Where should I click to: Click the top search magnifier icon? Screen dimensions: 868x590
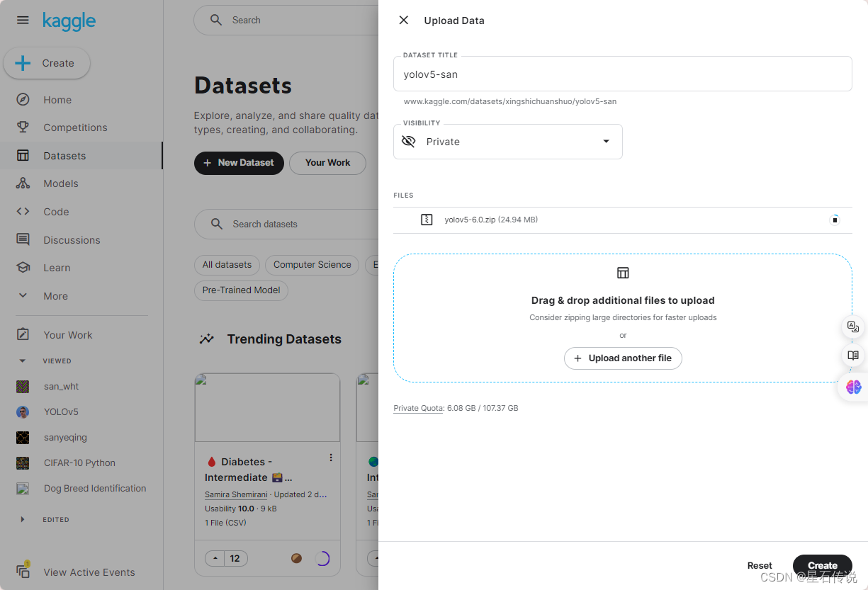tap(216, 20)
